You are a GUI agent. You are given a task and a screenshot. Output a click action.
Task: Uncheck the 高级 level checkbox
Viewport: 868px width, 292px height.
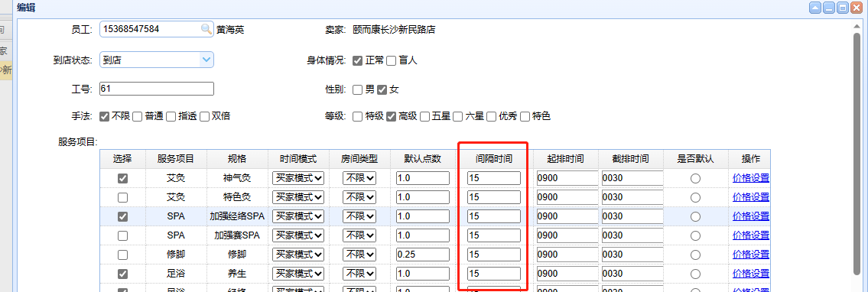392,117
